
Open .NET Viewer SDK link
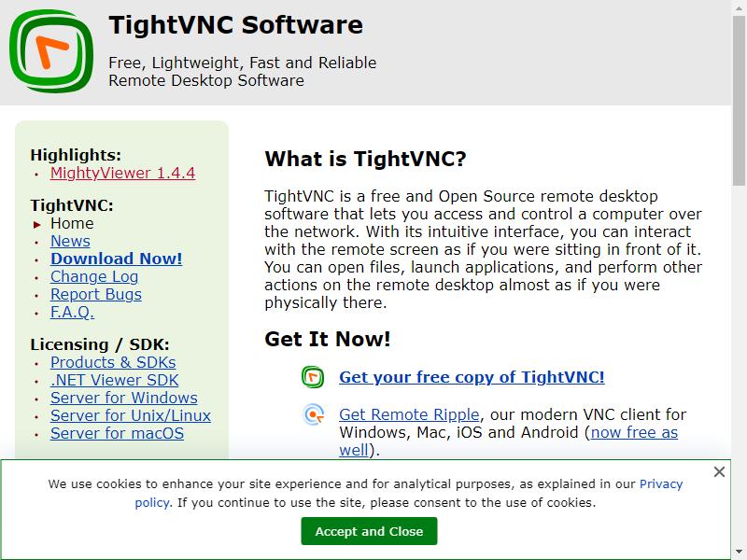114,380
